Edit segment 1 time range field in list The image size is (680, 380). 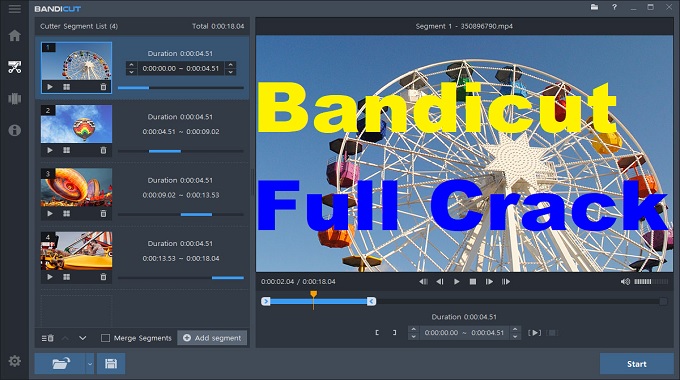[x=181, y=68]
